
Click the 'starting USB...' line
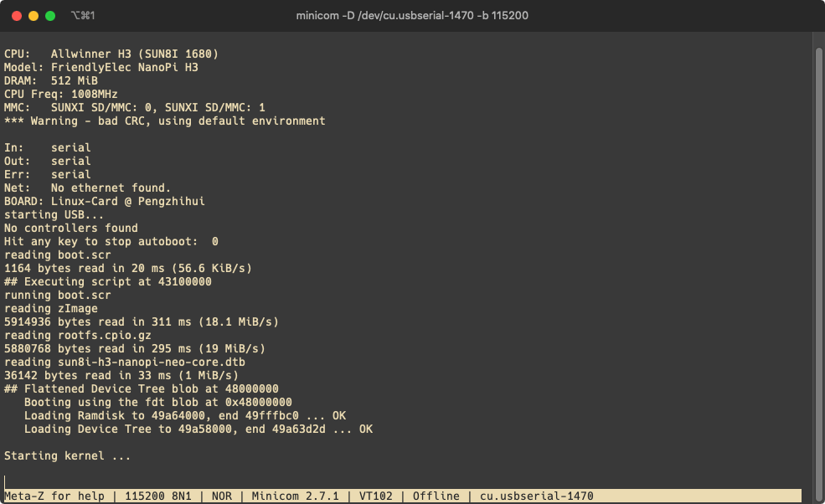click(54, 215)
